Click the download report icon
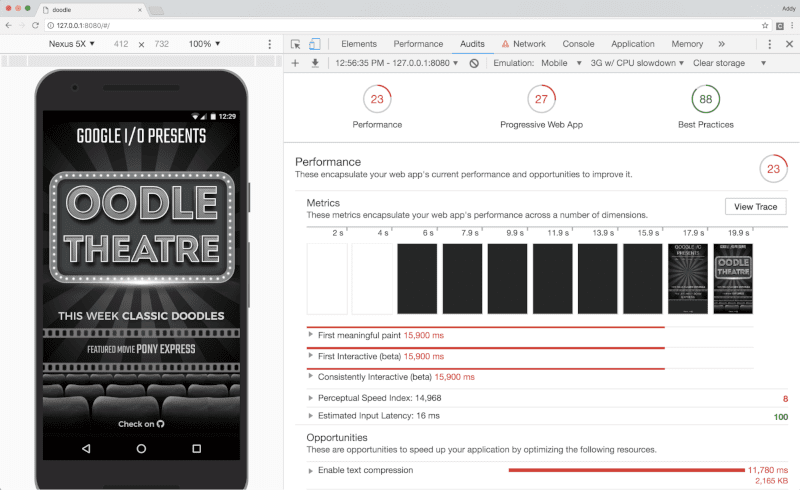The image size is (800, 490). pyautogui.click(x=315, y=63)
